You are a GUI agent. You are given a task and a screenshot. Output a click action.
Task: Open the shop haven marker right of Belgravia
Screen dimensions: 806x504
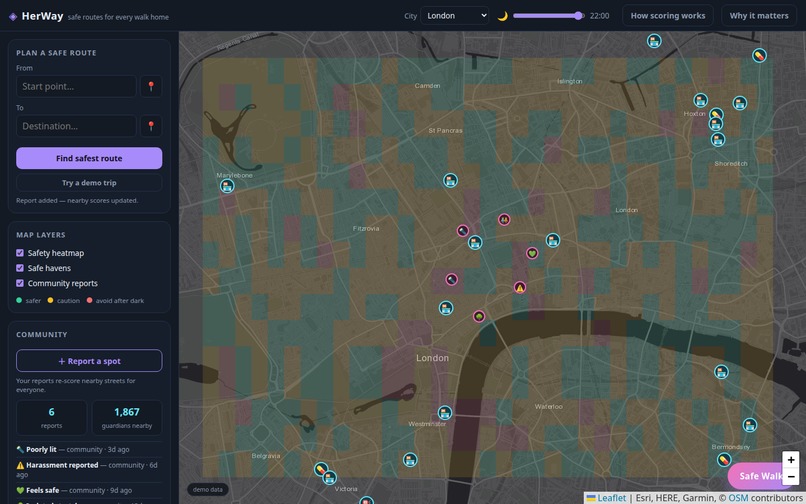point(410,459)
